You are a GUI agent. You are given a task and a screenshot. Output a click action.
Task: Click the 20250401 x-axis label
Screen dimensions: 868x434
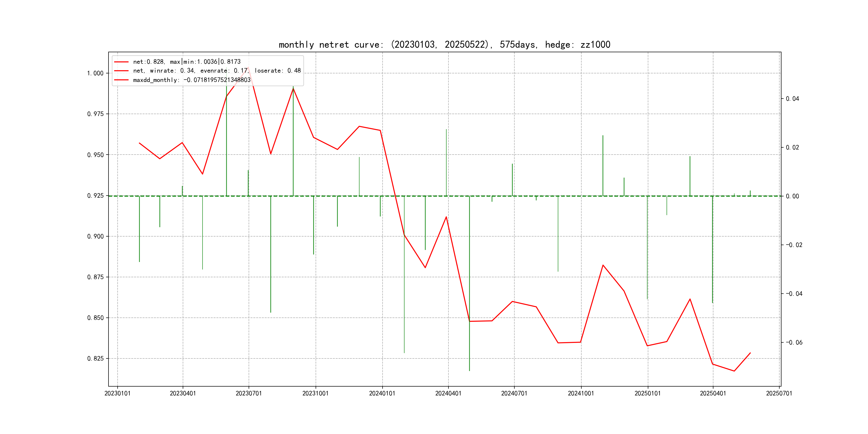coord(713,393)
